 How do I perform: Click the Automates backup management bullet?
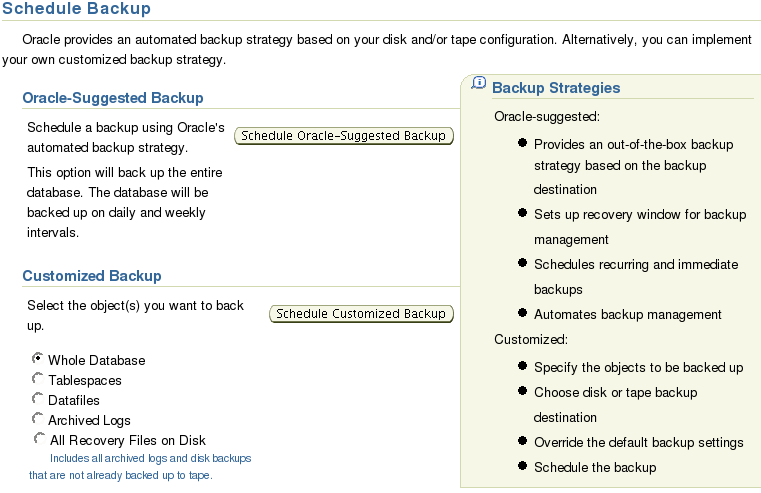628,314
